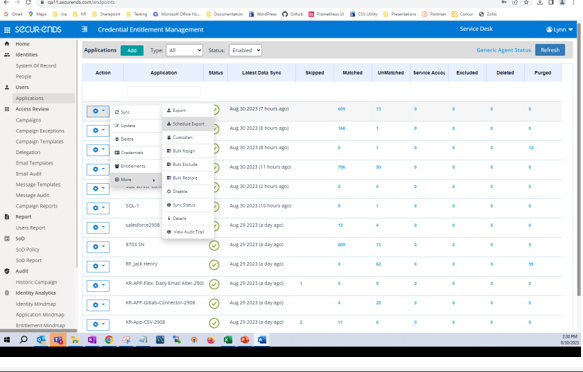The height and width of the screenshot is (372, 583).
Task: Select Bulk Exclude in the submenu
Action: [x=188, y=164]
